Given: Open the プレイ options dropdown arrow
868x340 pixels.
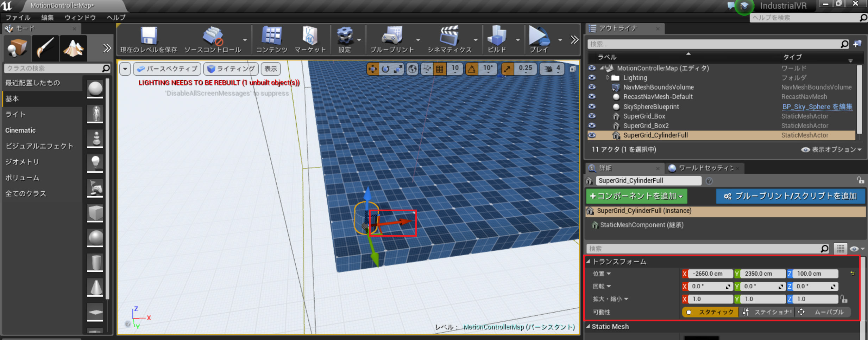Looking at the screenshot, I should coord(560,40).
